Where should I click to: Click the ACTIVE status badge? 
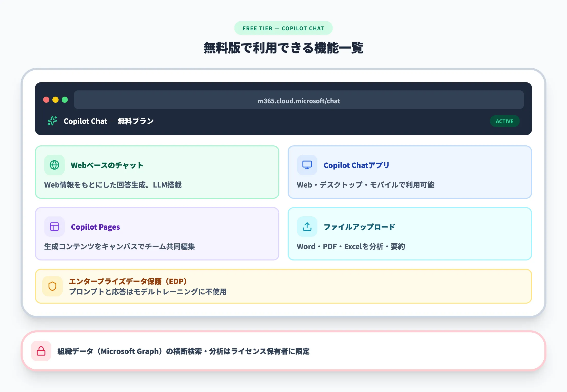point(505,121)
